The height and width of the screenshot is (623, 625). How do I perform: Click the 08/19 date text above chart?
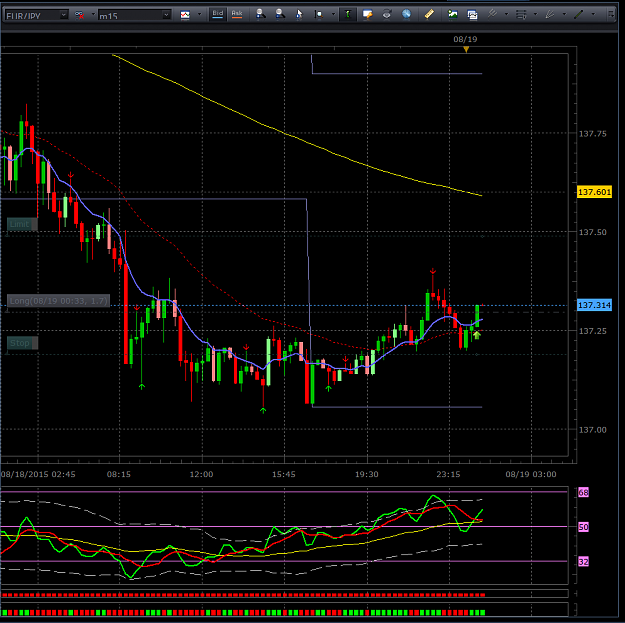pos(465,39)
